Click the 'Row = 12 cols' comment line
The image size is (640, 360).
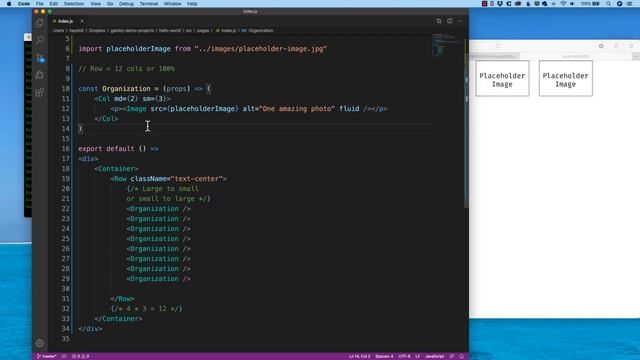click(x=127, y=69)
